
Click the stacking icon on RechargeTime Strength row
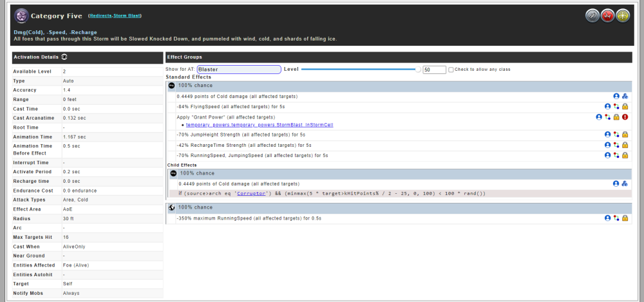click(616, 145)
